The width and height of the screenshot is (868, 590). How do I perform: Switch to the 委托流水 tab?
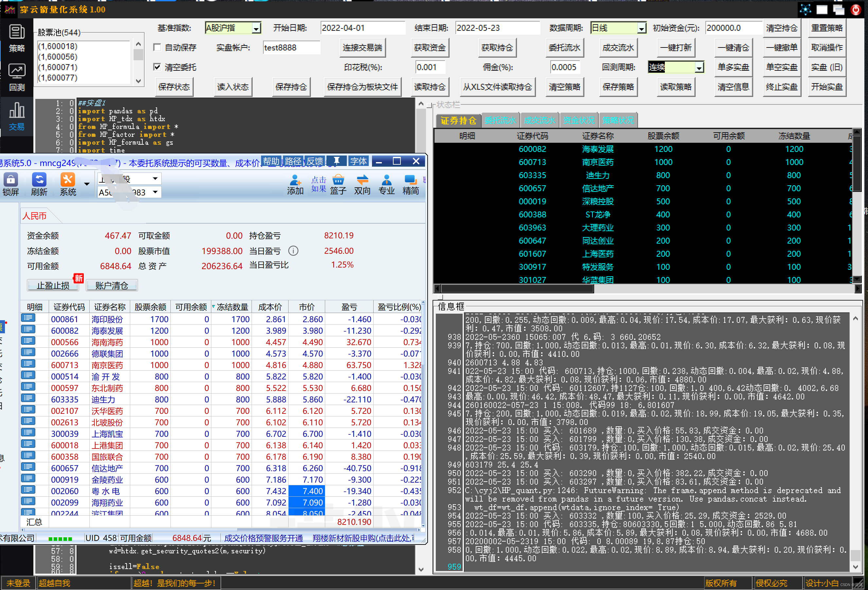[x=500, y=120]
